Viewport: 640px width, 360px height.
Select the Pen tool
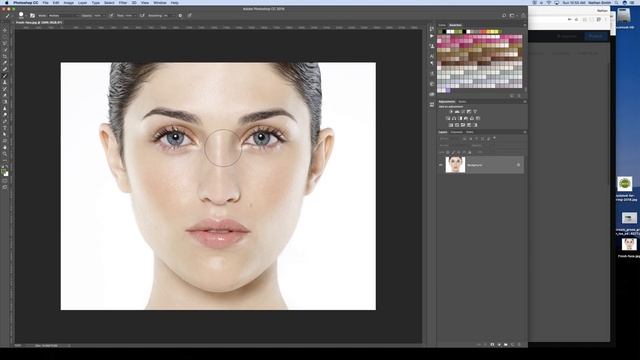tap(5, 122)
